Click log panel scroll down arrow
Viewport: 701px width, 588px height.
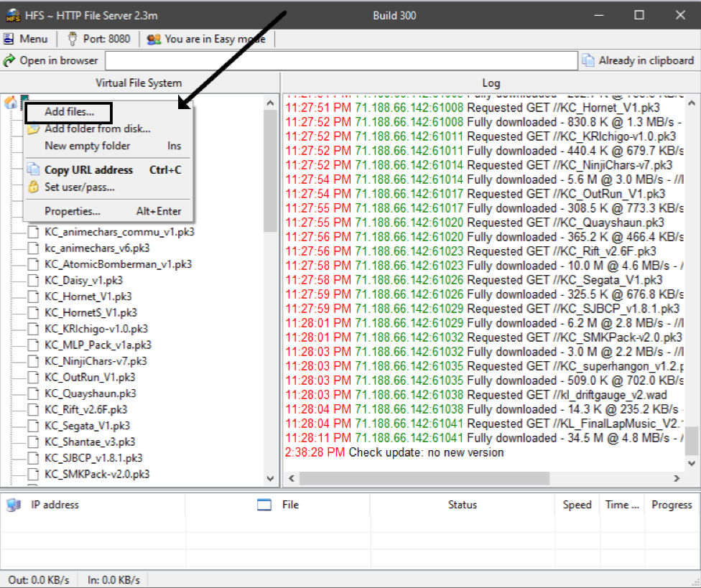point(692,463)
